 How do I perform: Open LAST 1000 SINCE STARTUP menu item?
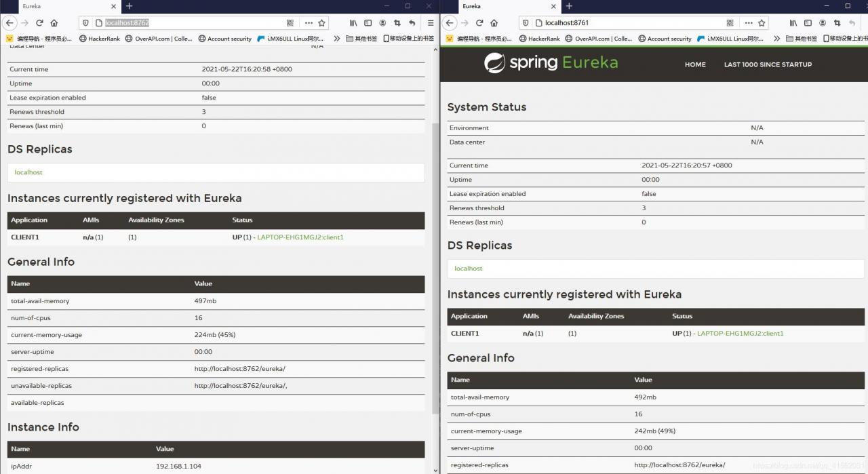[x=768, y=64]
